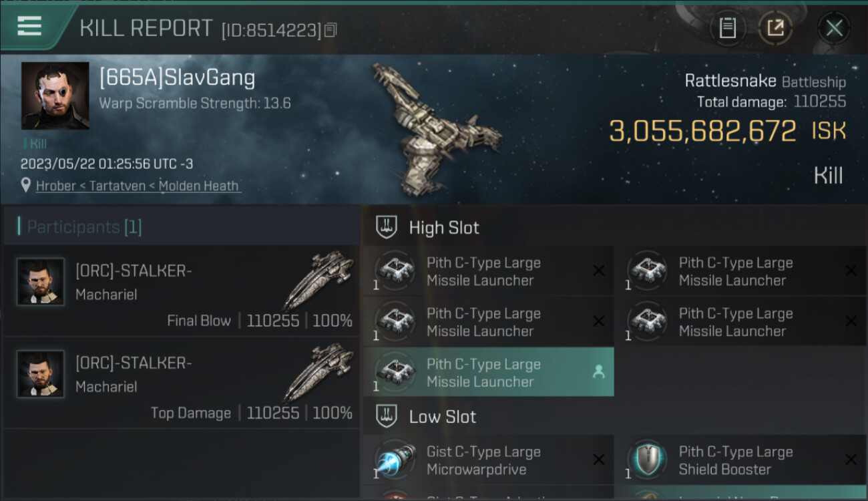The height and width of the screenshot is (501, 868).
Task: Copy the kill report ID
Action: click(331, 29)
